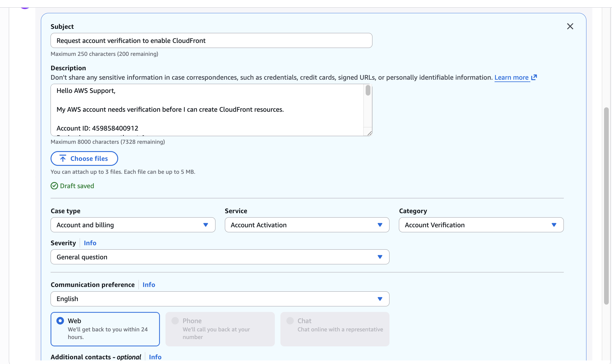Click the 'Hello AWS Support,' line

(86, 91)
